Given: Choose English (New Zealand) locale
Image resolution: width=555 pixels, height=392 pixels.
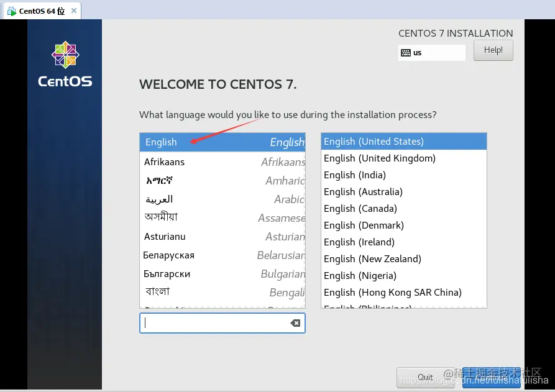Looking at the screenshot, I should tap(404, 258).
